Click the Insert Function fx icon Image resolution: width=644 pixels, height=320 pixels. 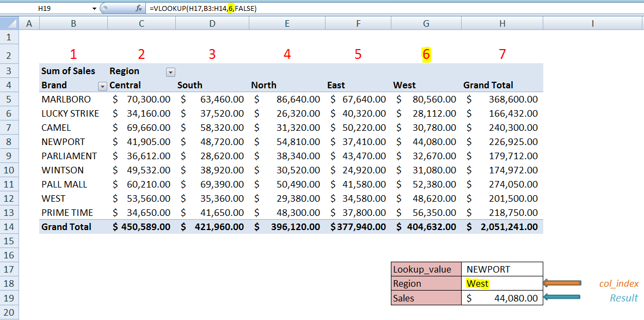point(139,8)
